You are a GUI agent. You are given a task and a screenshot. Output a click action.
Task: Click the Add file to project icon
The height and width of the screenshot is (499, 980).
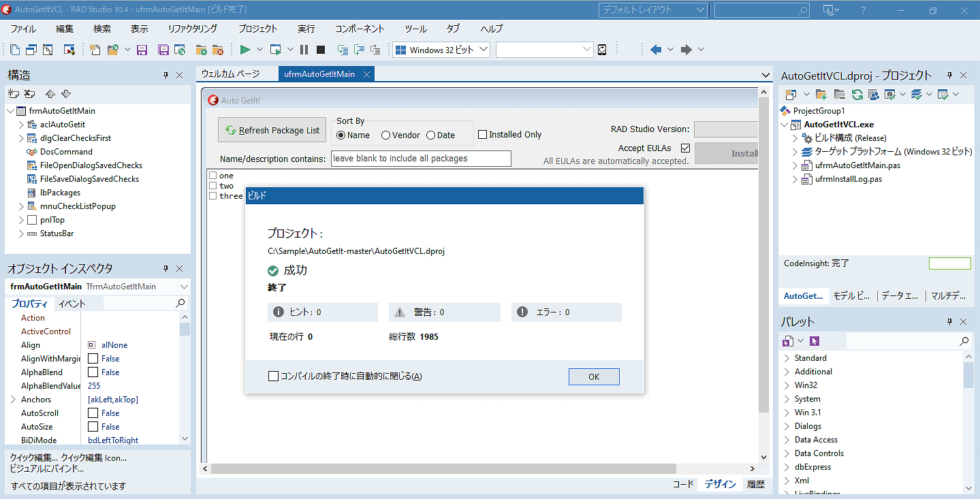(201, 50)
